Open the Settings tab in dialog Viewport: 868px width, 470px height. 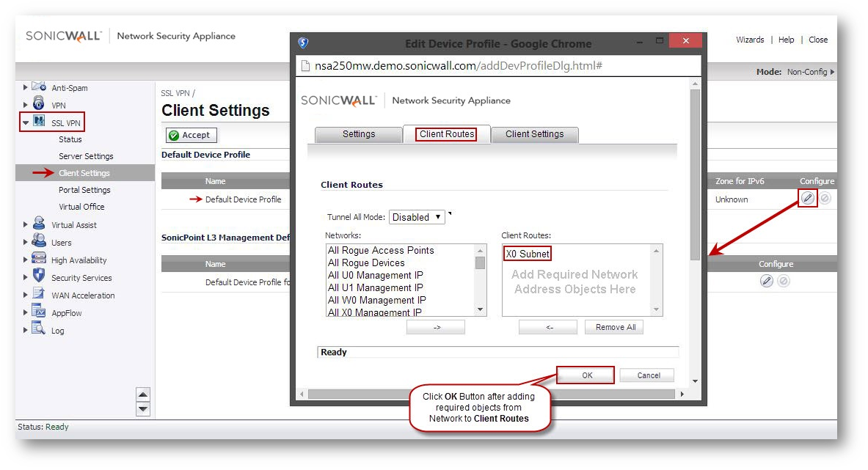pyautogui.click(x=358, y=134)
